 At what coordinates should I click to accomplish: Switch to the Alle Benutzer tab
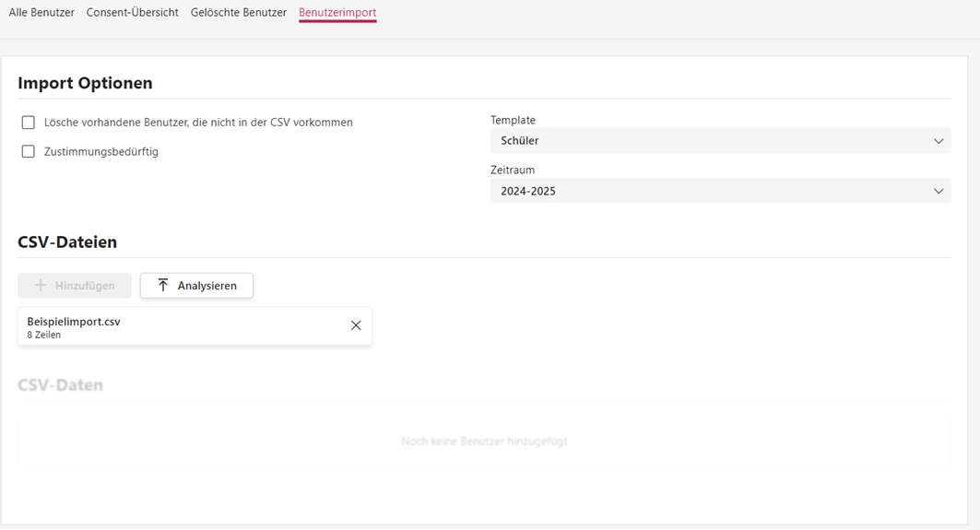41,13
